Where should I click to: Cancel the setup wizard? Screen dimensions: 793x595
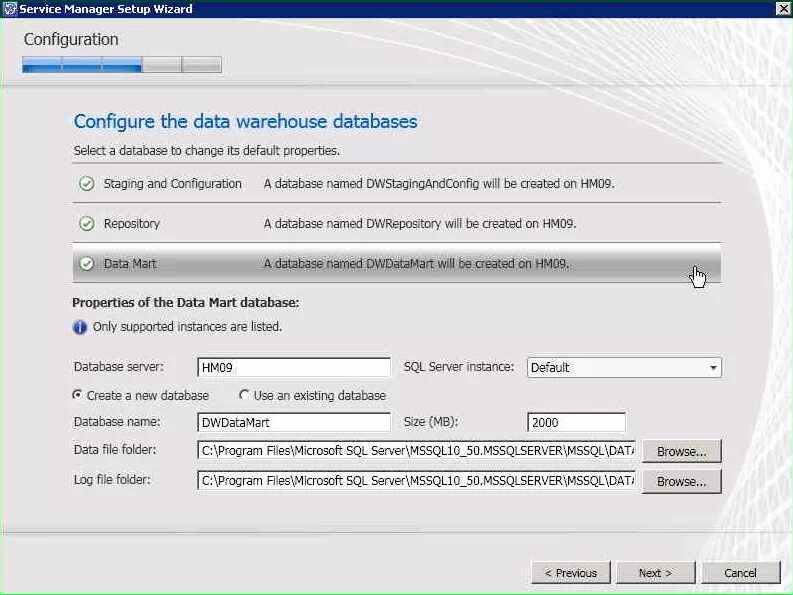(x=740, y=573)
